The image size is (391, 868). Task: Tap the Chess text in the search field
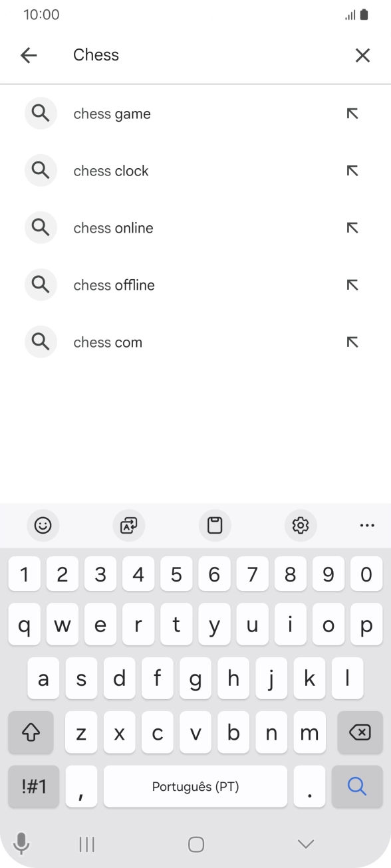click(96, 55)
